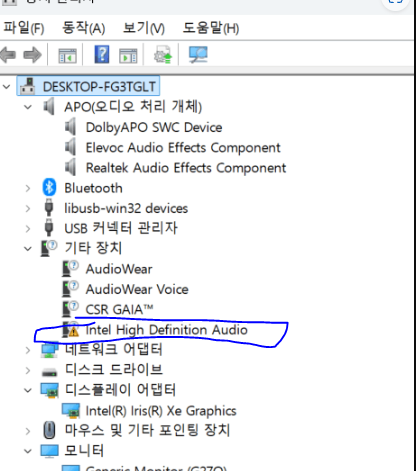The width and height of the screenshot is (416, 471).
Task: Open the 도움말(H) menu
Action: point(211,28)
